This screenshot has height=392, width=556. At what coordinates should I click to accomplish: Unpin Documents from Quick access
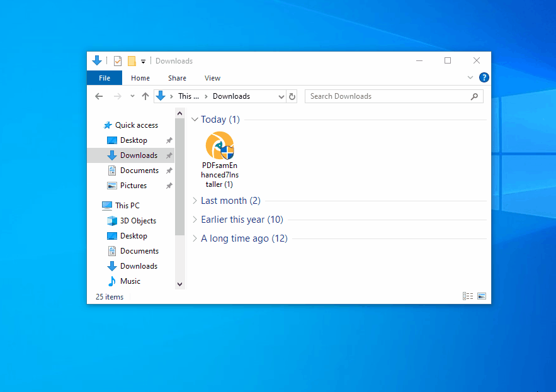[169, 170]
